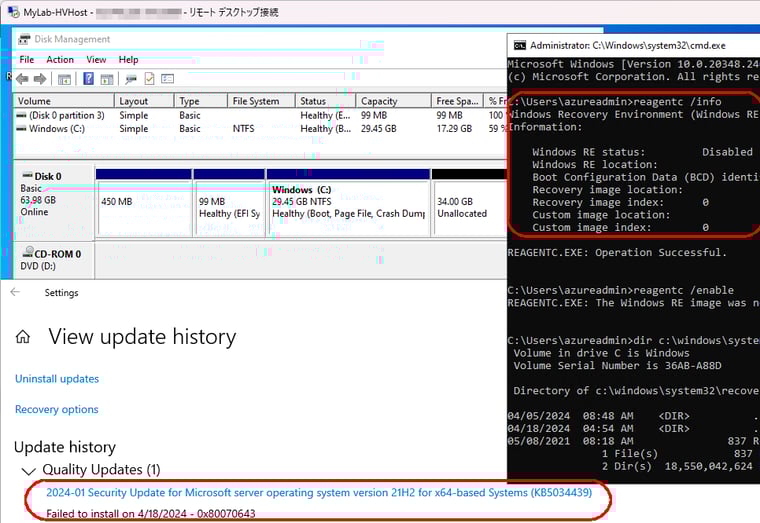The height and width of the screenshot is (523, 760).
Task: Click 'Windows RE status: Disabled' line in cmd
Action: (642, 152)
